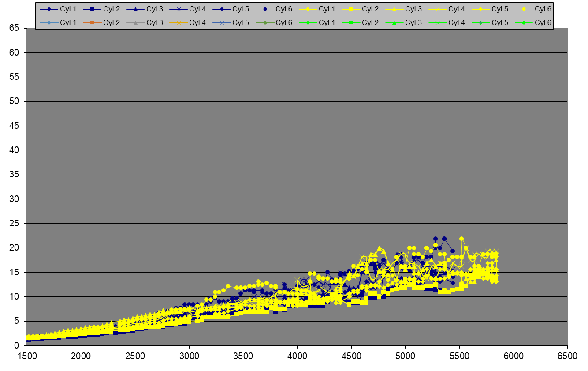Click the yellow Cyl 4 legend entry

coord(456,9)
